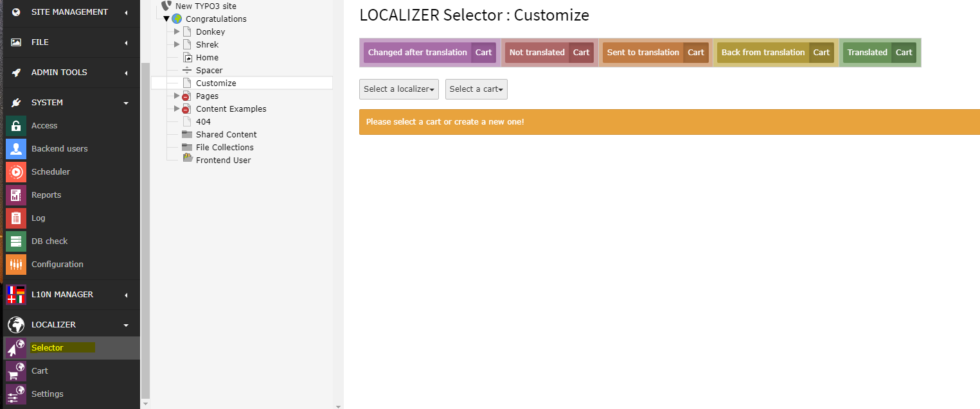Click the Localizer Cart module icon
The image size is (980, 409).
(16, 371)
